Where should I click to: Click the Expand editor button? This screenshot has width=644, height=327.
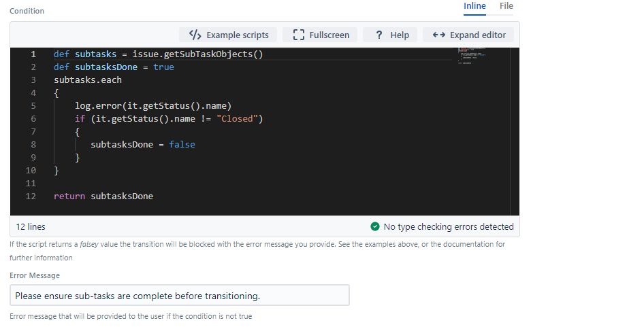pyautogui.click(x=468, y=35)
